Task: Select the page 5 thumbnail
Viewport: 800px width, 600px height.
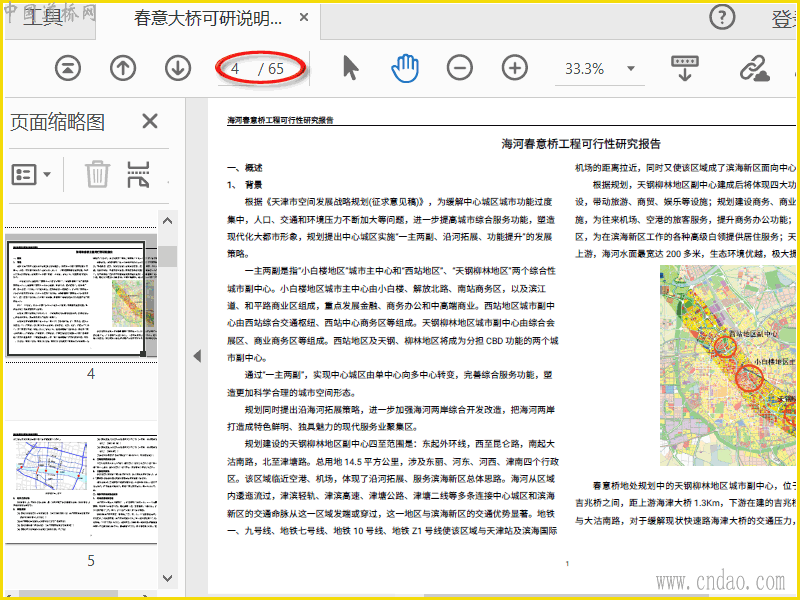Action: click(78, 485)
